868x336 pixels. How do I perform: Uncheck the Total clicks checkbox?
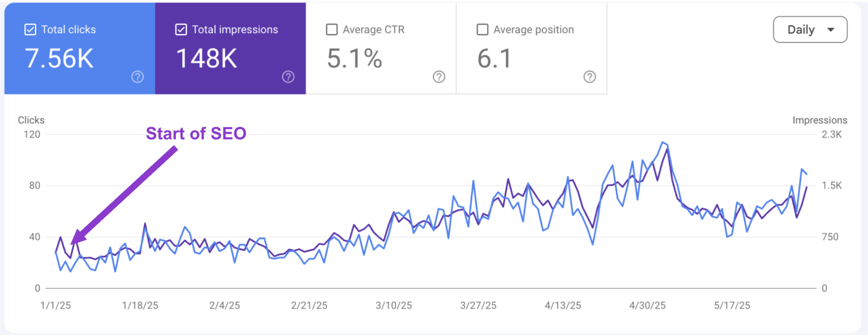(x=30, y=29)
